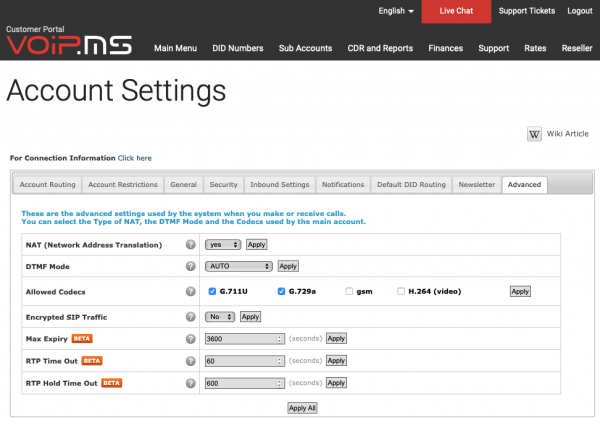Image resolution: width=600 pixels, height=424 pixels.
Task: Uncheck the G.711U codec checkbox
Action: pos(212,291)
